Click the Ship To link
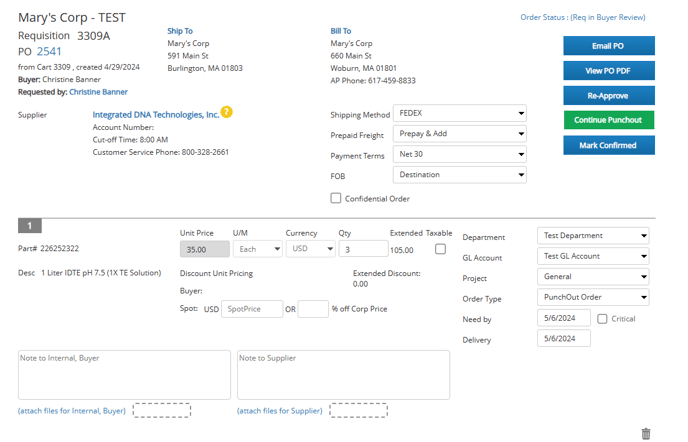This screenshot has height=442, width=688. (x=180, y=31)
